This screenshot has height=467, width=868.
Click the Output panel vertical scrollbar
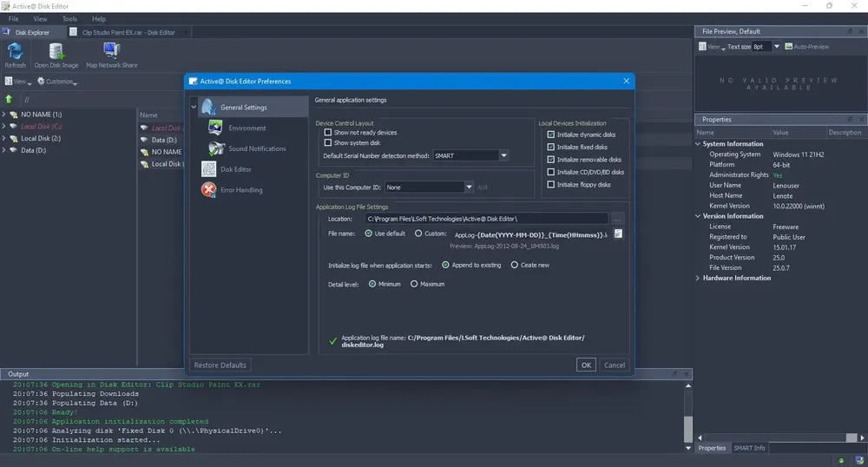click(x=688, y=417)
